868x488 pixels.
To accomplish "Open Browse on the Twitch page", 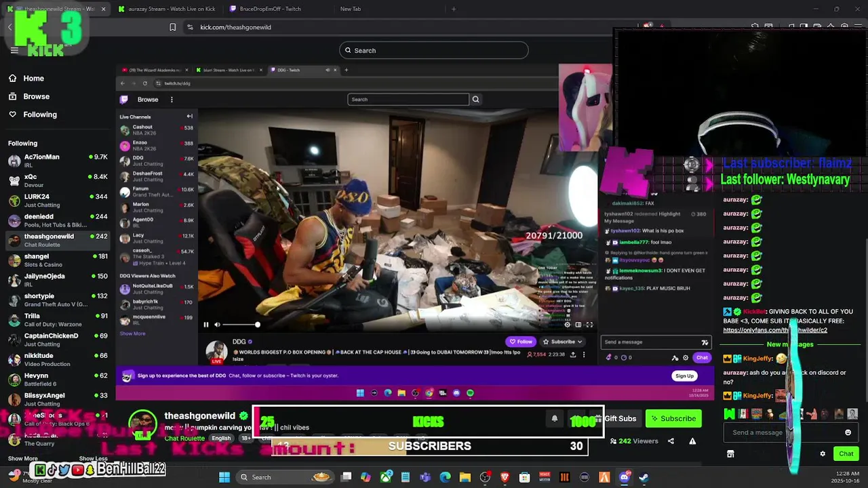I will (x=148, y=100).
